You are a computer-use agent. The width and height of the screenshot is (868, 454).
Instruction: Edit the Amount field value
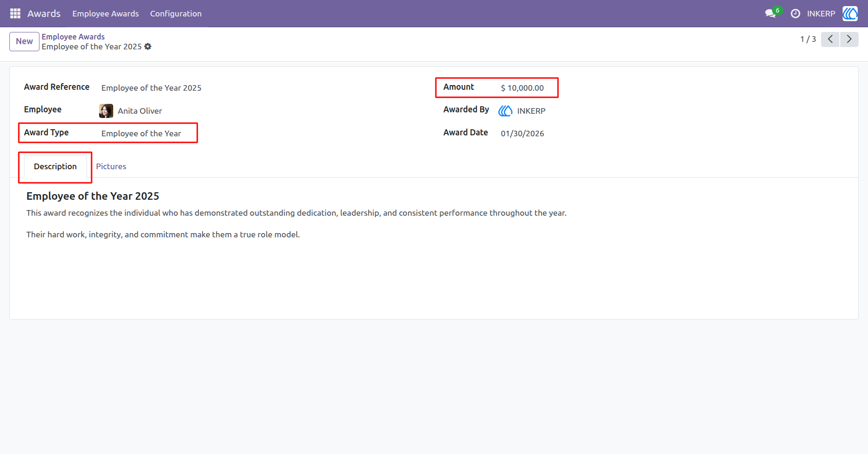pos(522,88)
